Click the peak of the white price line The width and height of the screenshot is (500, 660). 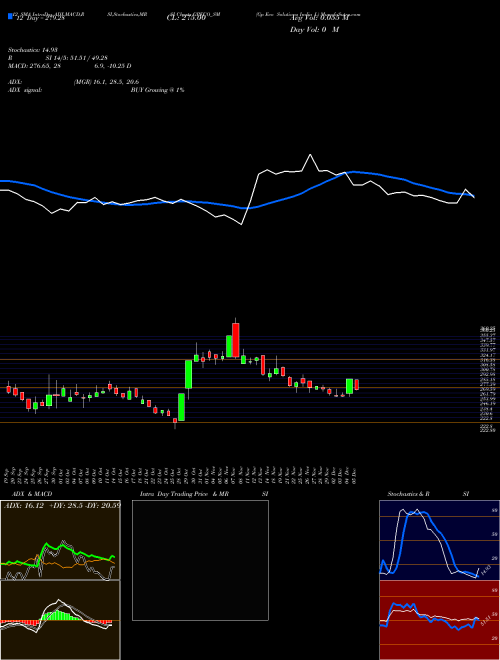[311, 155]
